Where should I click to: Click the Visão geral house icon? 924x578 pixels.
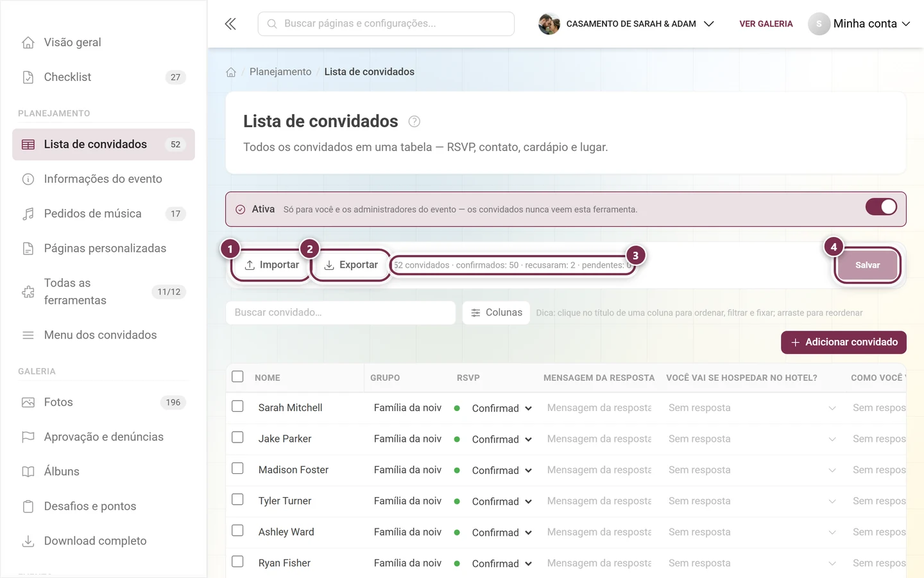(28, 42)
